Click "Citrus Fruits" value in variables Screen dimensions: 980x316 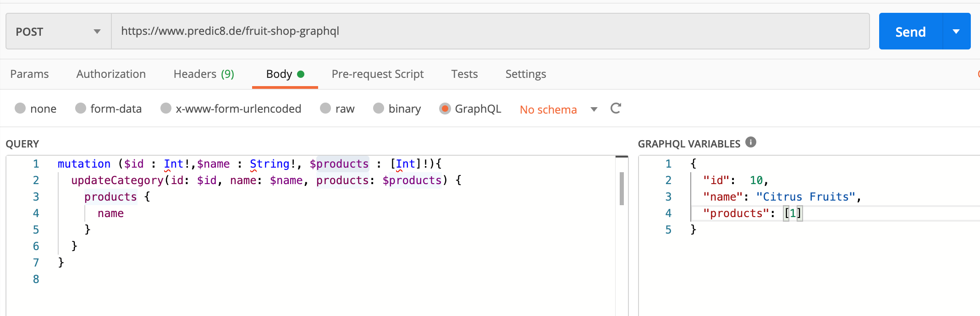806,197
